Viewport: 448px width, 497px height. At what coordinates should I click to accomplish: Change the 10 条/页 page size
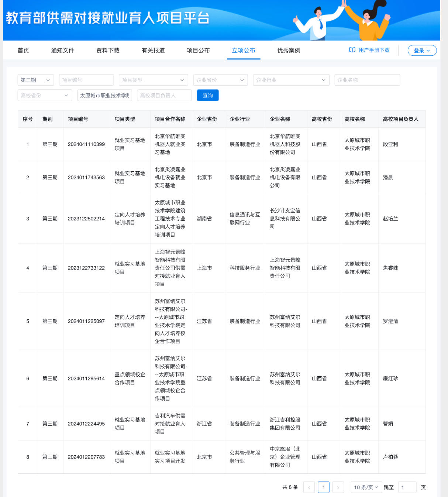pyautogui.click(x=366, y=487)
